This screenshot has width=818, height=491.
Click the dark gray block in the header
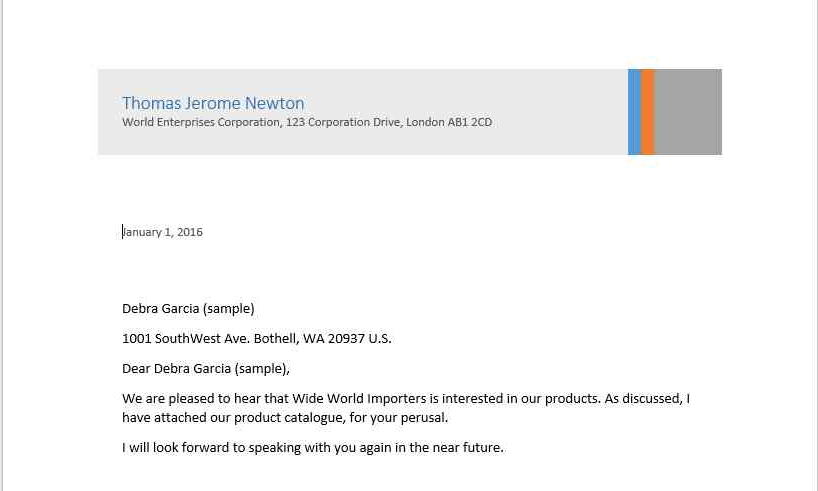click(688, 112)
